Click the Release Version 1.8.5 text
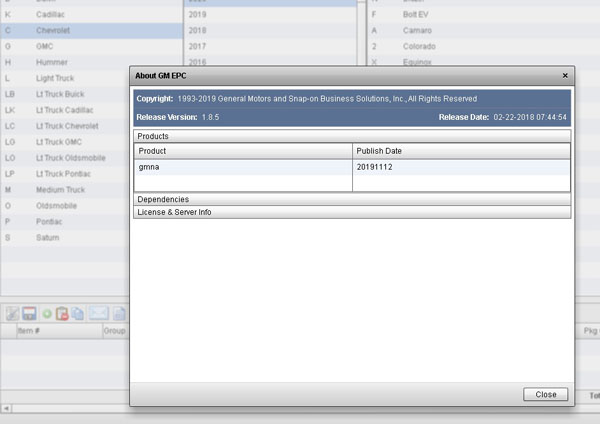The image size is (600, 424). [x=178, y=117]
